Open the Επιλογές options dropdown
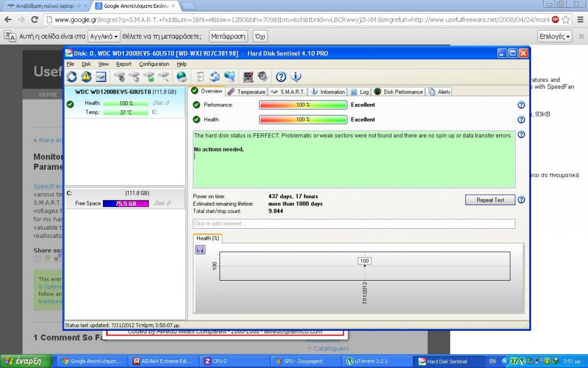 [555, 36]
